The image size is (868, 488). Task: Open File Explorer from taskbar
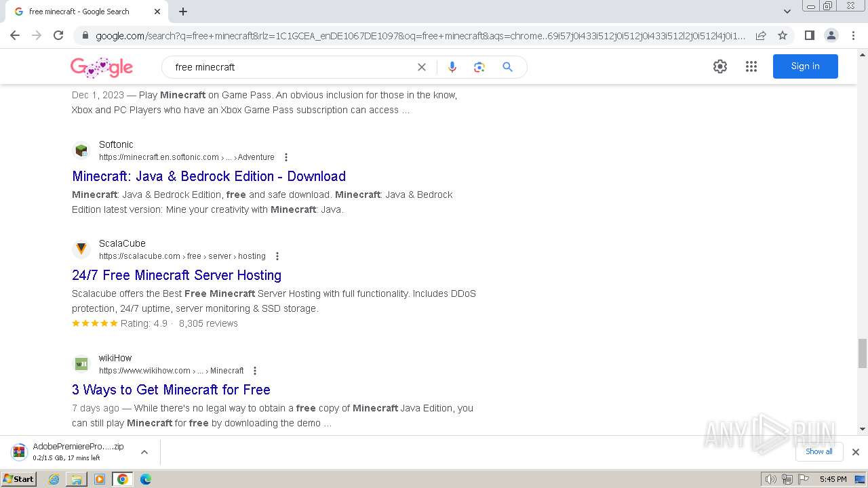point(77,479)
